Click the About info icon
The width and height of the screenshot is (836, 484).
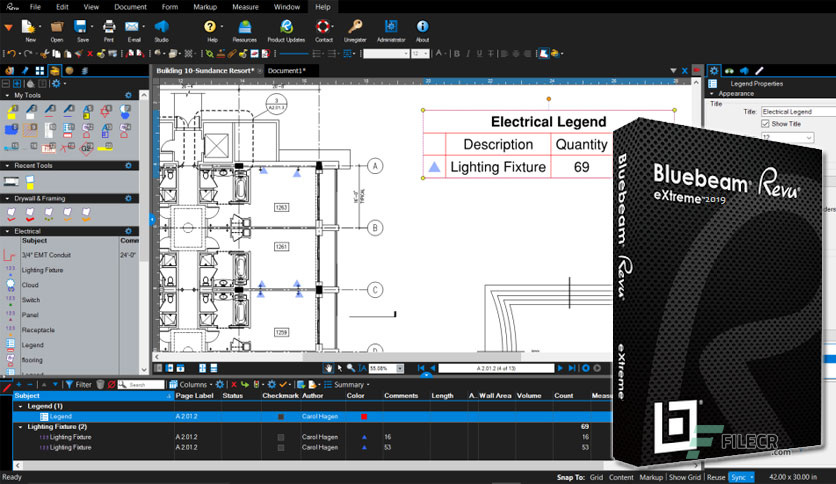click(422, 26)
